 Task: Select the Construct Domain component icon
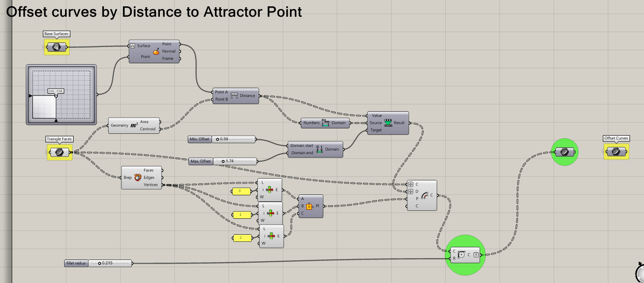[319, 149]
